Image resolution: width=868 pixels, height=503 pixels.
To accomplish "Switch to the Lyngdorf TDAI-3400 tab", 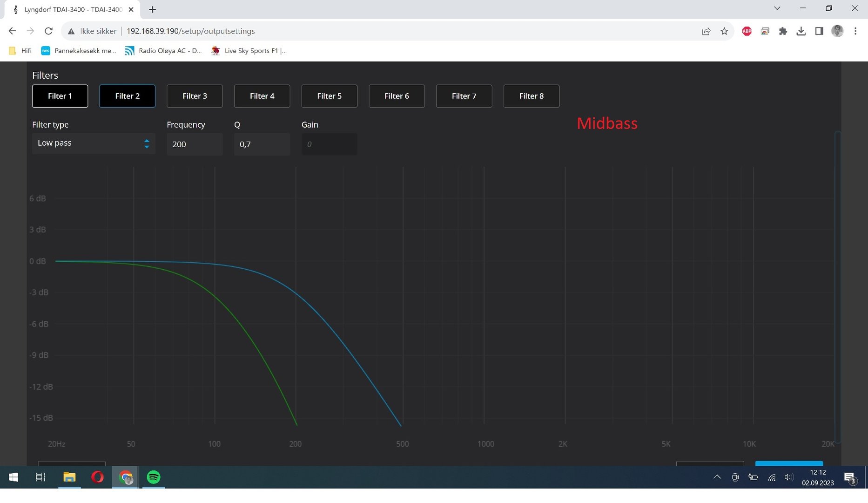I will tap(72, 9).
